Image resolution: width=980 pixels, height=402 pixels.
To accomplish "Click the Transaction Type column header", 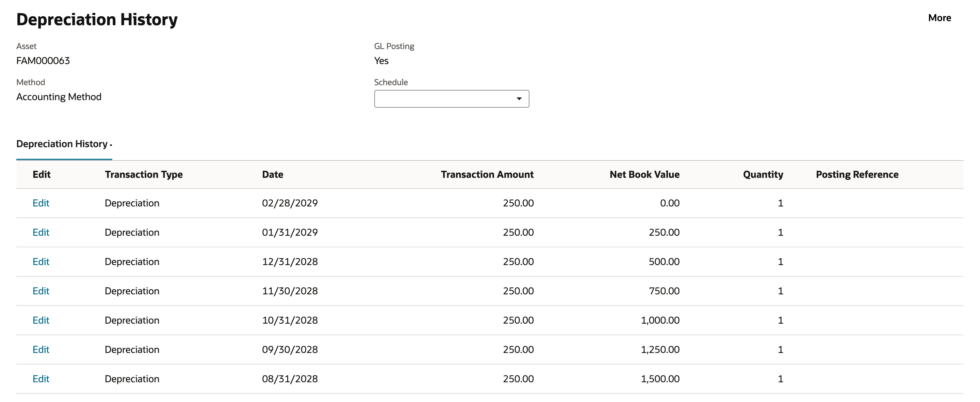I will pos(144,174).
